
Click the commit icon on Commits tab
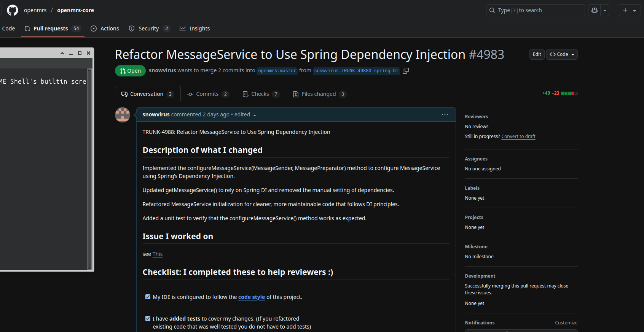pyautogui.click(x=190, y=94)
